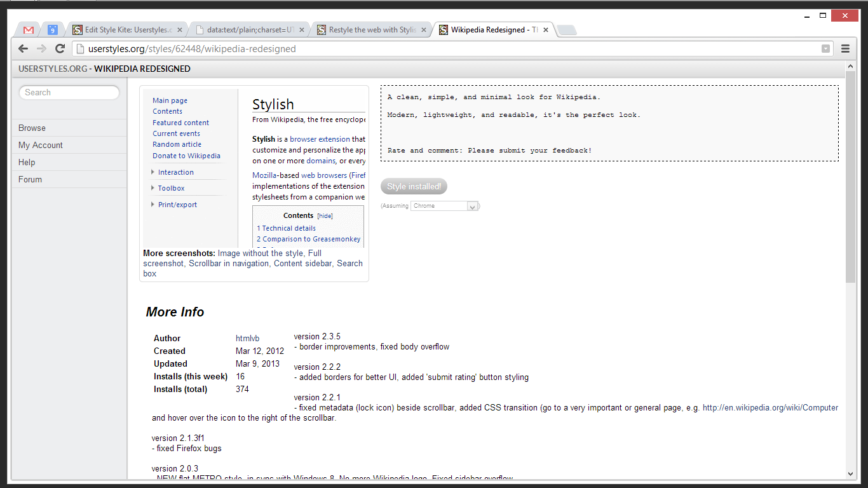This screenshot has width=868, height=488.
Task: Open the Content sidebar screenshot link
Action: [x=302, y=263]
